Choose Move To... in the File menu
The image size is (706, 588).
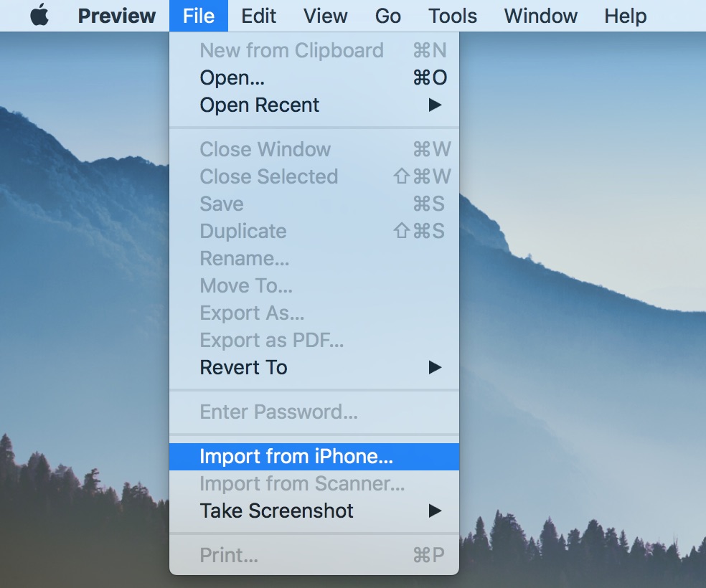[x=314, y=285]
